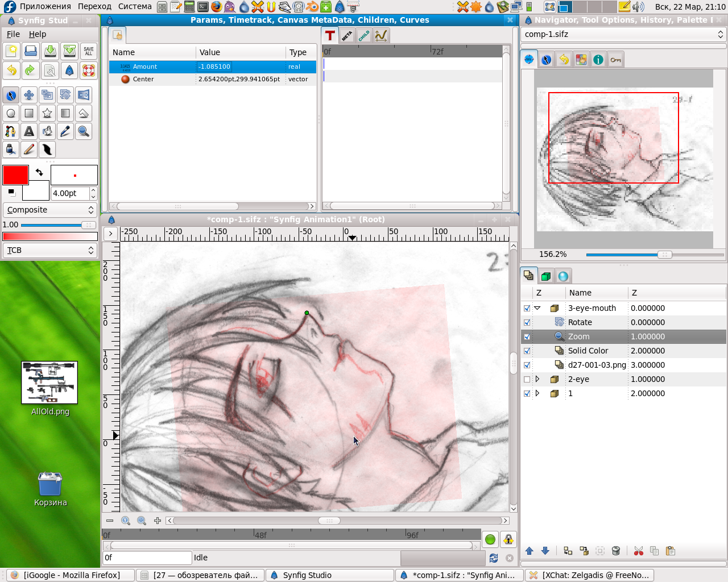
Task: Select the Rotate tool in toolbox
Action: point(65,95)
